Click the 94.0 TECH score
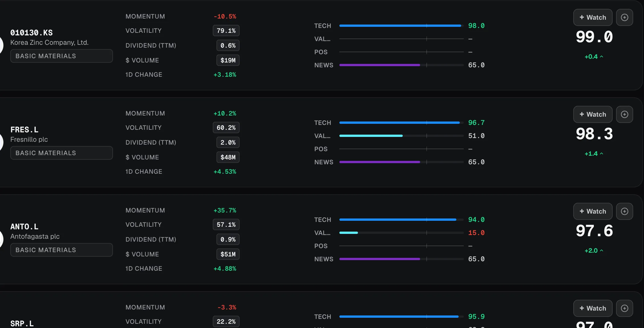The image size is (644, 328). [476, 220]
